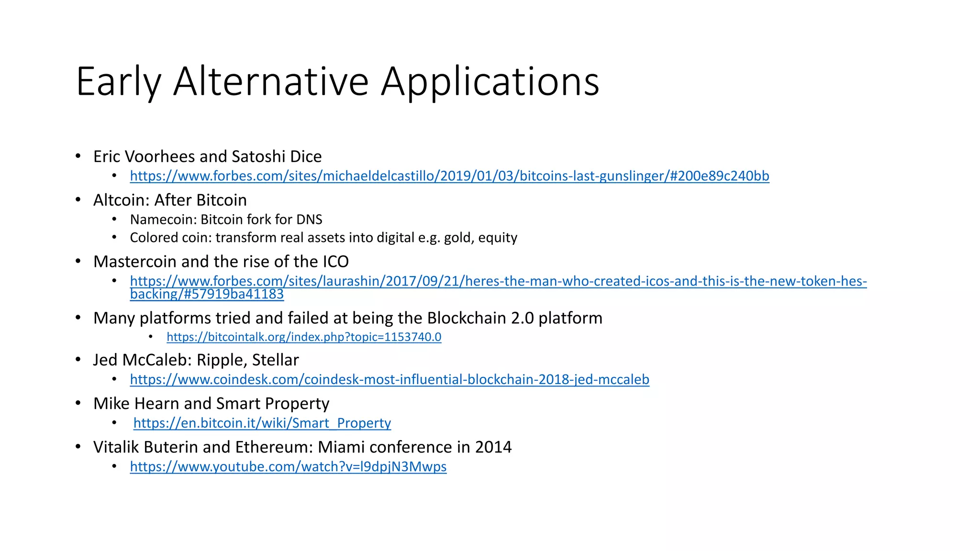Open the Forbes laurashin ICO article link
This screenshot has height=551, width=980.
tap(498, 287)
